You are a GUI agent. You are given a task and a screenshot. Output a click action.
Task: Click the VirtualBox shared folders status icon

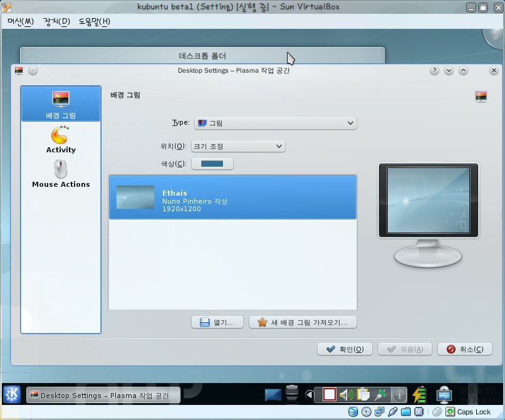coord(406,412)
